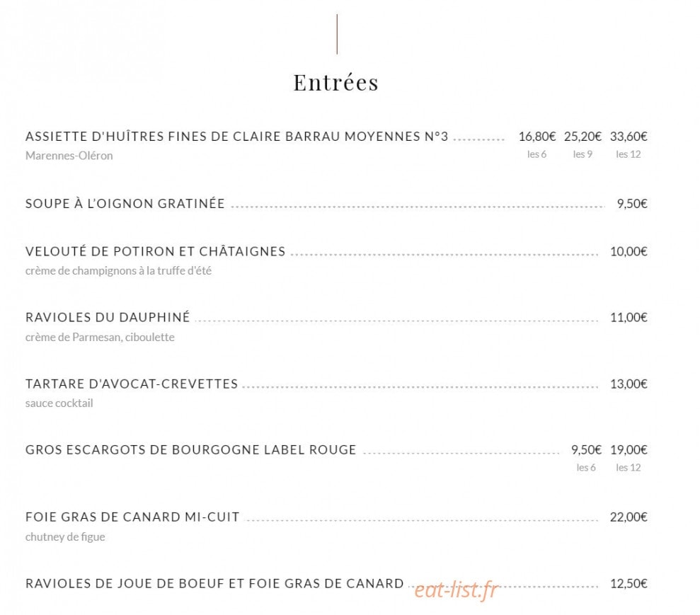Select Velouté de potiron et châtaignes

pos(155,251)
